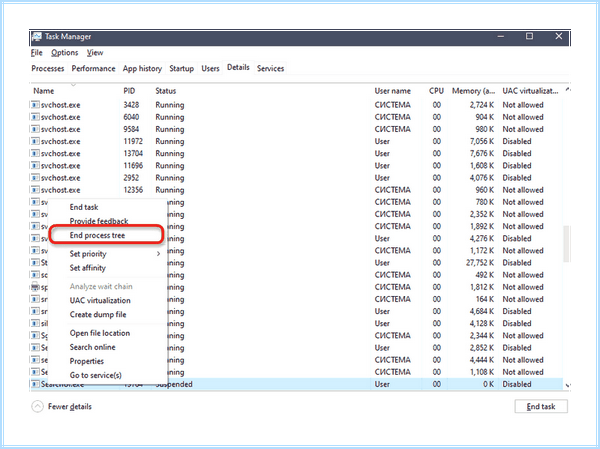This screenshot has width=600, height=449.
Task: Click the memory value 7,056 K
Action: click(x=482, y=141)
